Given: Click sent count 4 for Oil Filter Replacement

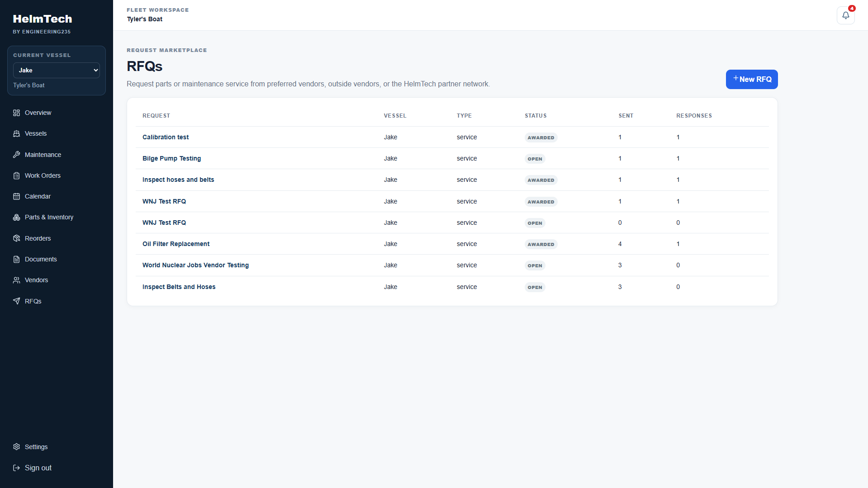Looking at the screenshot, I should coord(620,244).
